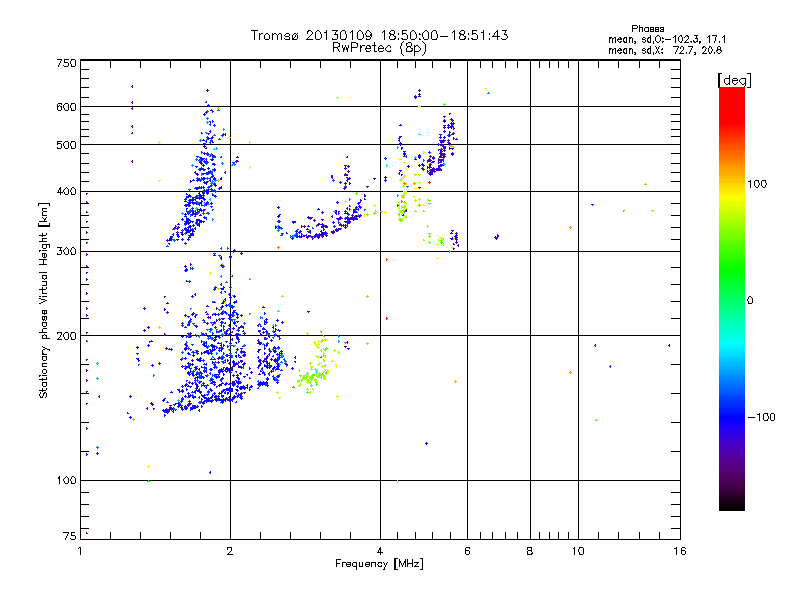Image resolution: width=800 pixels, height=600 pixels.
Task: Click the plot title 'Tromsø 20130109 18:50:00-18:51:43'
Action: (379, 35)
